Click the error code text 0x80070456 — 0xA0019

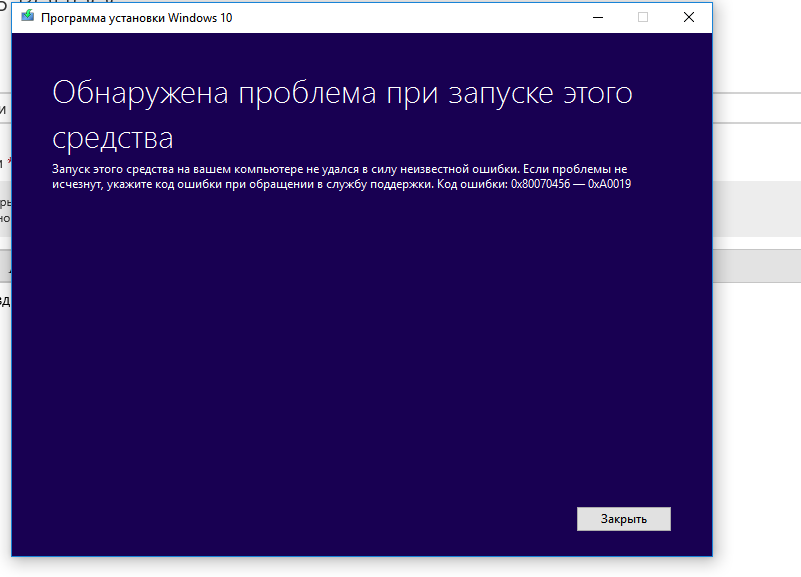click(x=571, y=184)
